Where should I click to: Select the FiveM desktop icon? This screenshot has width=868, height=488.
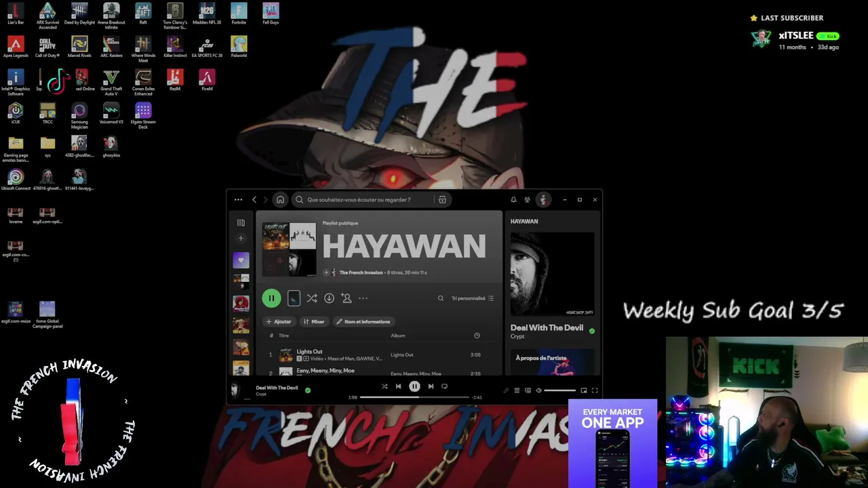pyautogui.click(x=207, y=80)
